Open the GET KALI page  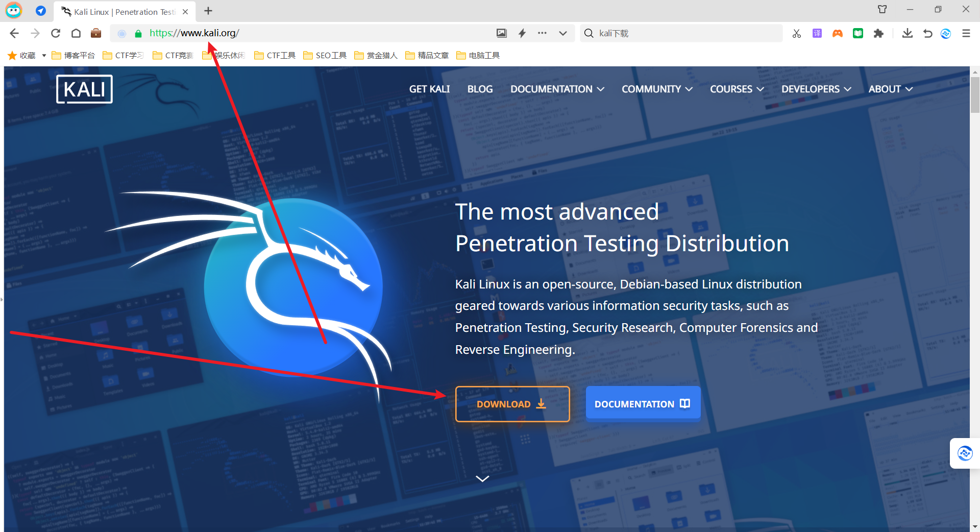coord(429,89)
